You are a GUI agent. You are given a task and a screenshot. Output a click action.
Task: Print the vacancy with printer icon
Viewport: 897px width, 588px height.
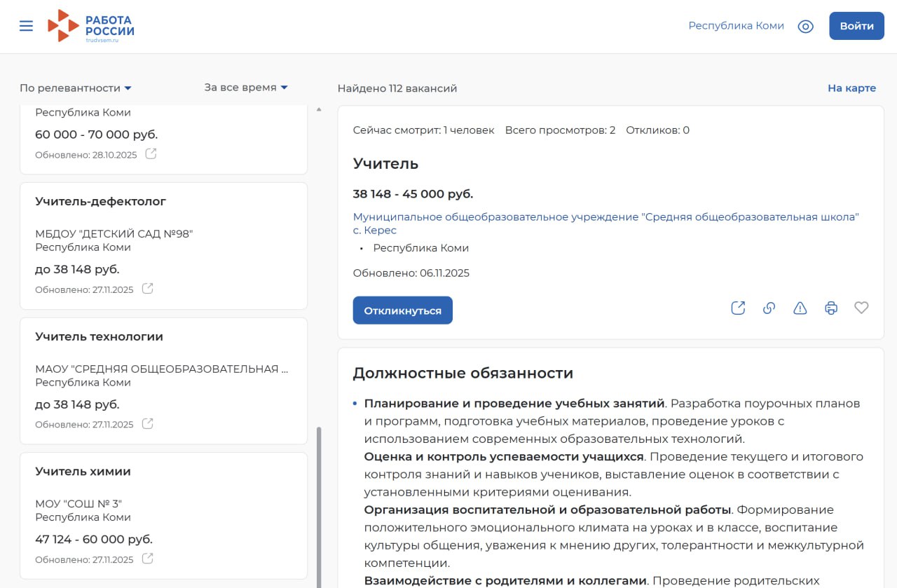[830, 308]
